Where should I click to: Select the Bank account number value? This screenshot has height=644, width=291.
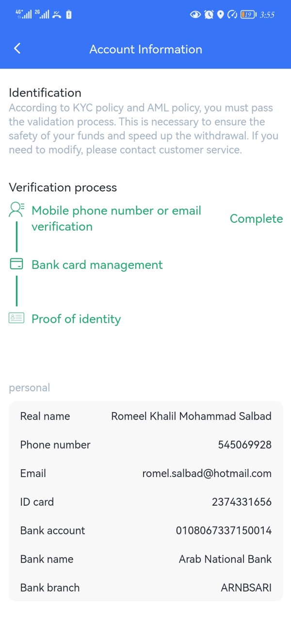pos(224,530)
